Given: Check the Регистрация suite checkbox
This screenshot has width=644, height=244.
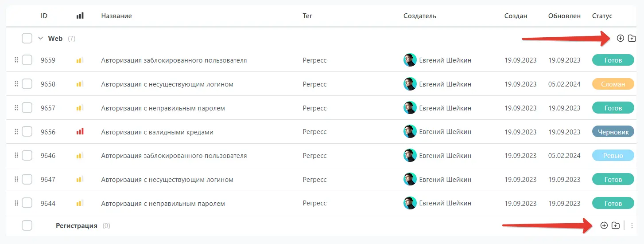Looking at the screenshot, I should (27, 225).
